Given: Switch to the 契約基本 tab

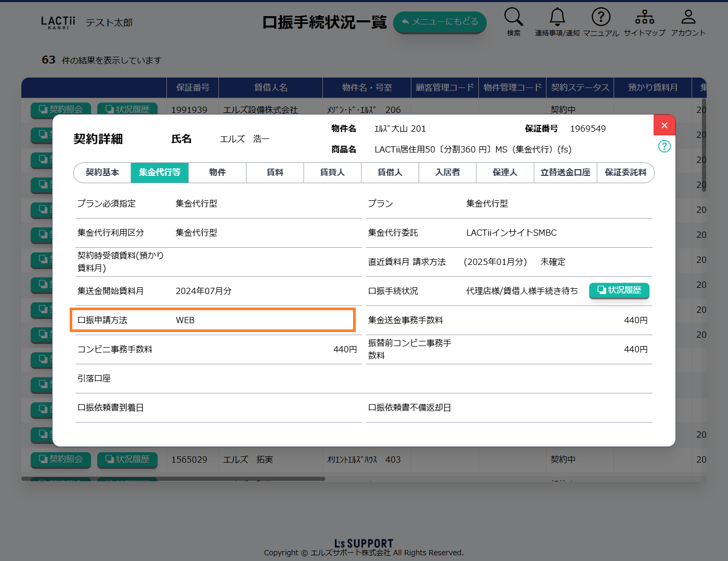Looking at the screenshot, I should [x=102, y=172].
